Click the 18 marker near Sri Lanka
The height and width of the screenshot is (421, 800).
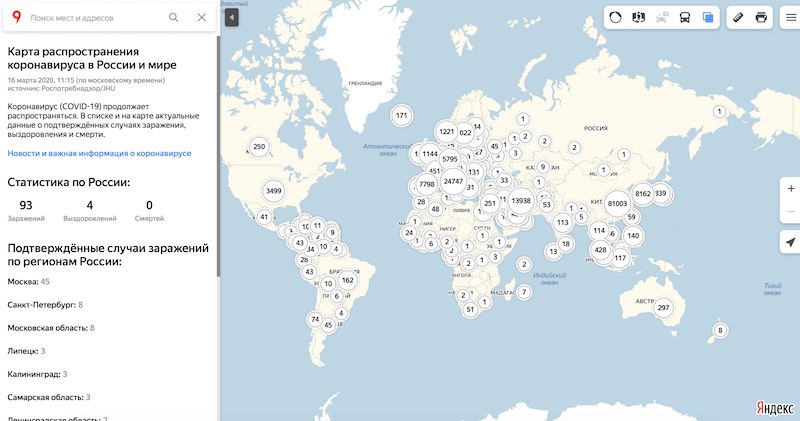coord(565,244)
